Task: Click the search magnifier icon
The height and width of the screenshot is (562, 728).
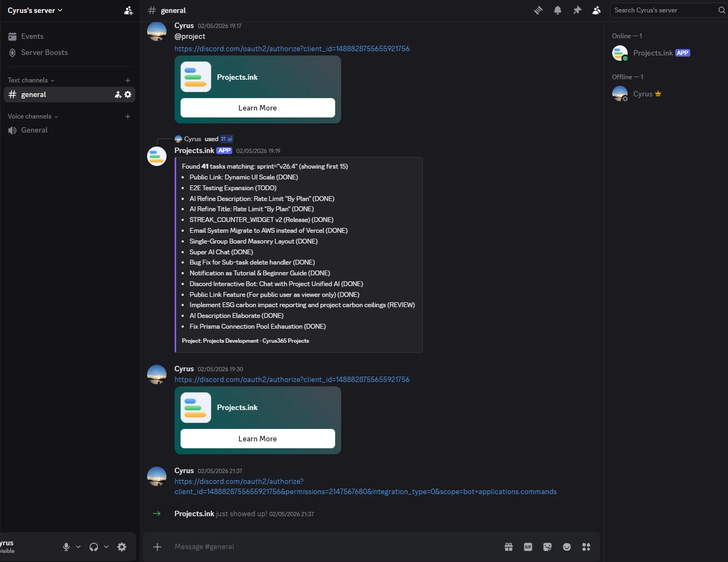Action: [722, 10]
